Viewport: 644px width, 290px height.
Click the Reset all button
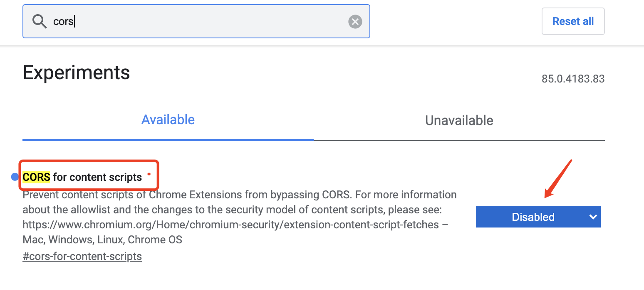point(573,21)
